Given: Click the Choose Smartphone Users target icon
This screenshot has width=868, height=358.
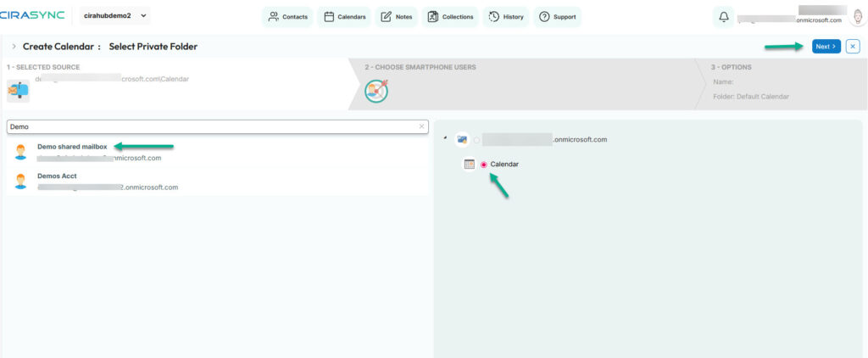Looking at the screenshot, I should (x=376, y=91).
